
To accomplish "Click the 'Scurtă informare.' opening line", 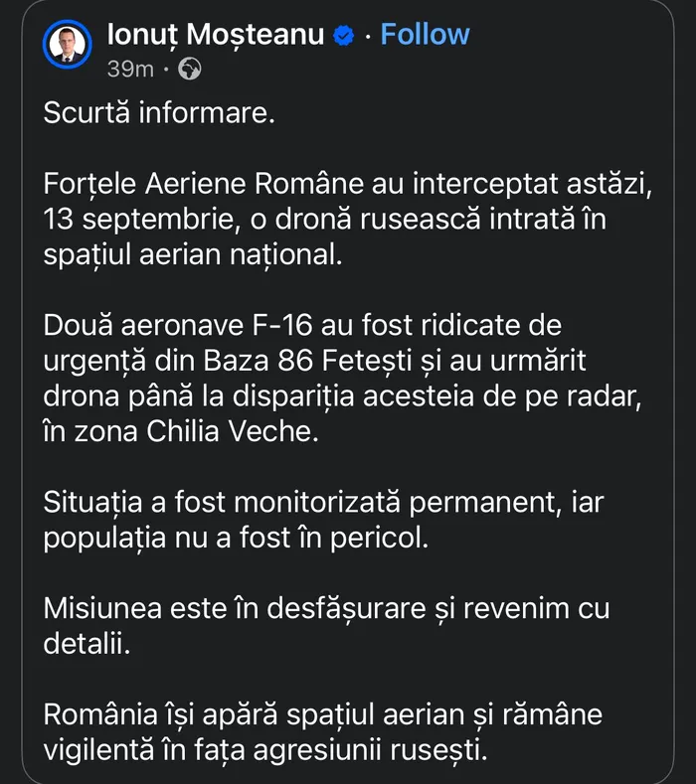I will (157, 114).
